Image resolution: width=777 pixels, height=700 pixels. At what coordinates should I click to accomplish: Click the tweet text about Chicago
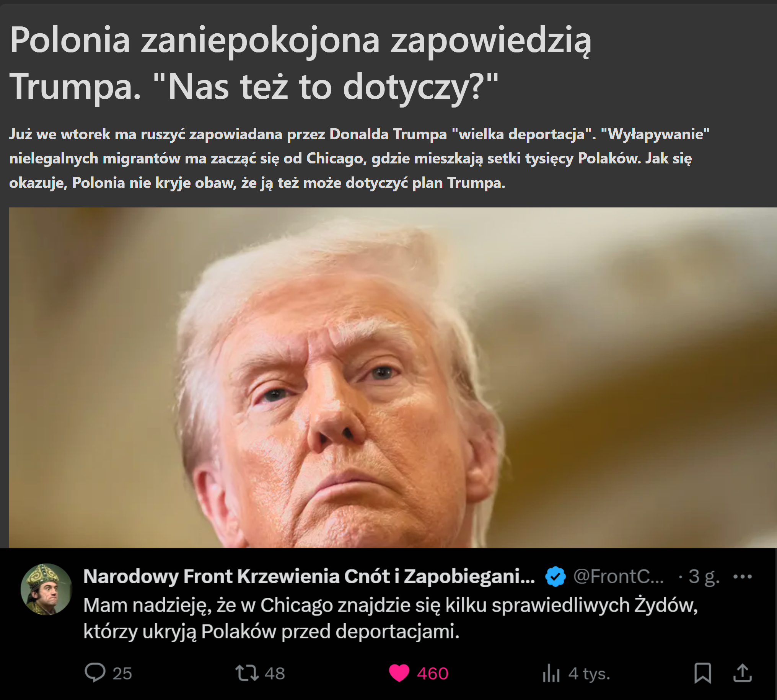[390, 618]
